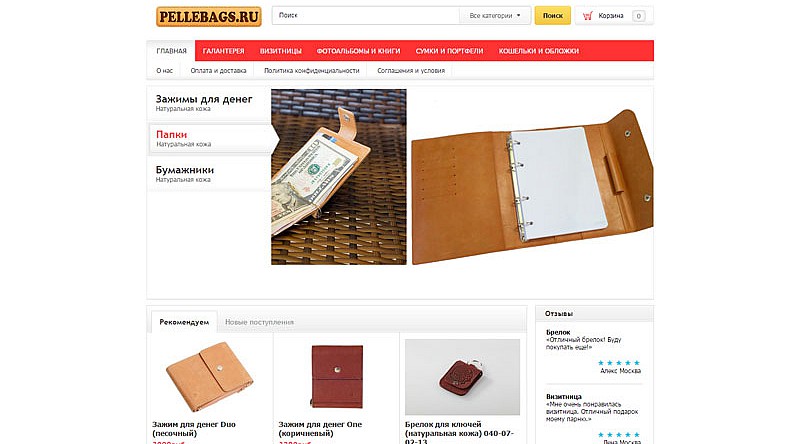The width and height of the screenshot is (800, 444).
Task: Open the Визитницы menu item
Action: [x=281, y=51]
